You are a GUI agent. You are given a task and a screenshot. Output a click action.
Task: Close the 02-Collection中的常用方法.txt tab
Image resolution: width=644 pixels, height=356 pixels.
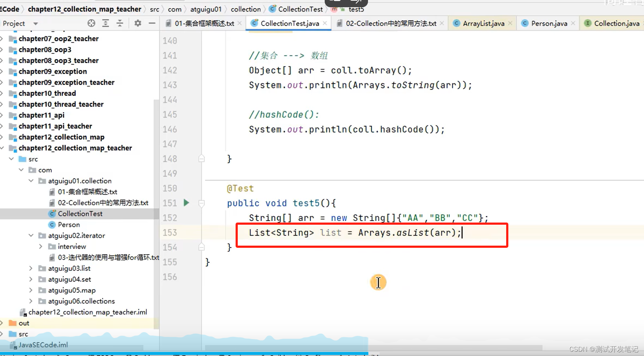coord(442,23)
